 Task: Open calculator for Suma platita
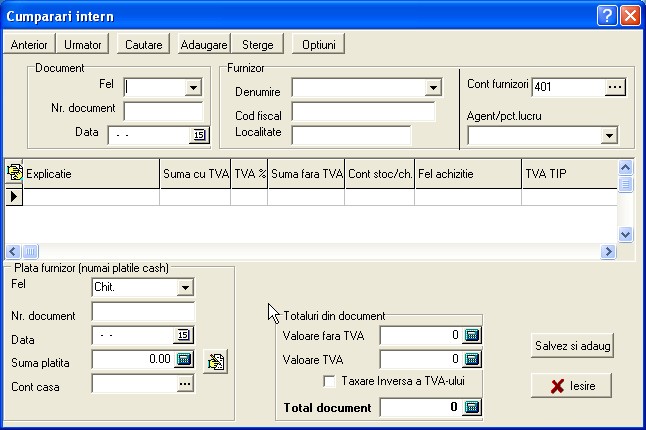click(184, 359)
